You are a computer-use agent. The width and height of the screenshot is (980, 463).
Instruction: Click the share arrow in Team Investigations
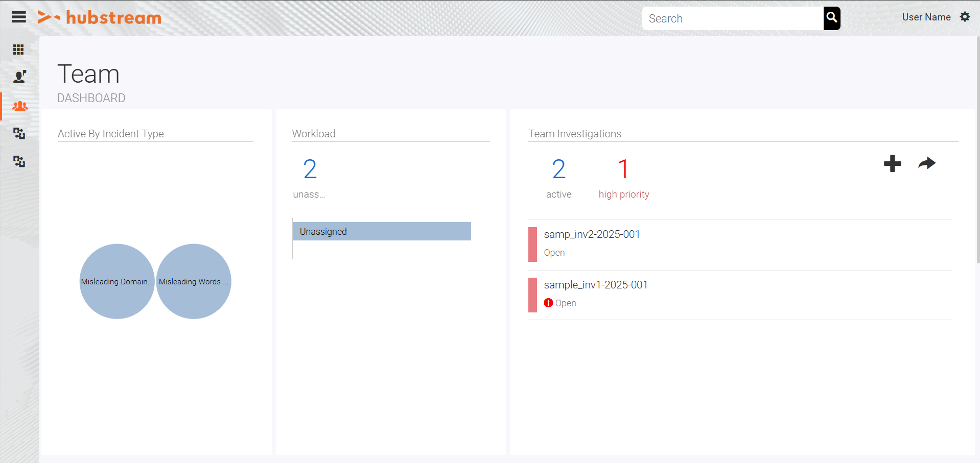[927, 163]
